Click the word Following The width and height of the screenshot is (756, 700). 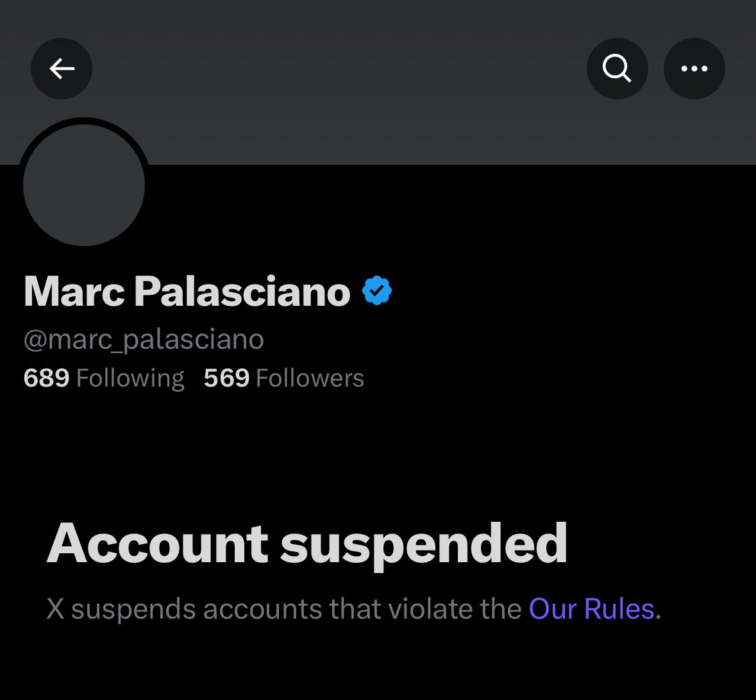click(130, 378)
